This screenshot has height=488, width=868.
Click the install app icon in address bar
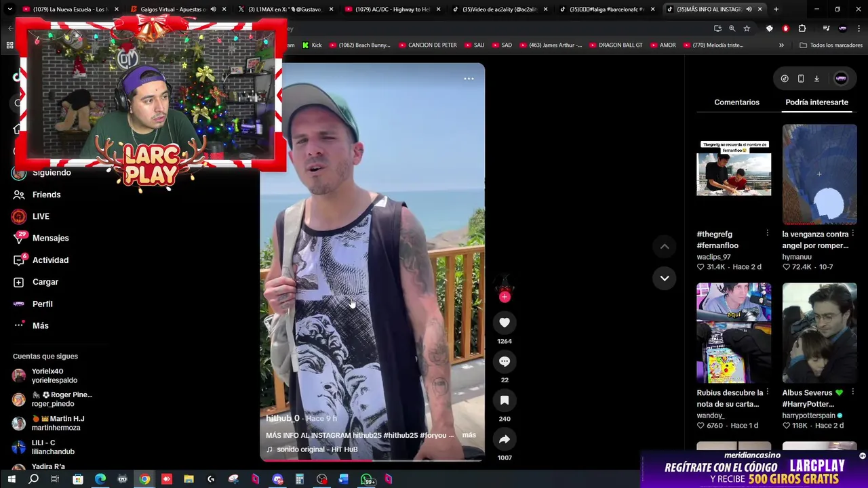tap(717, 28)
